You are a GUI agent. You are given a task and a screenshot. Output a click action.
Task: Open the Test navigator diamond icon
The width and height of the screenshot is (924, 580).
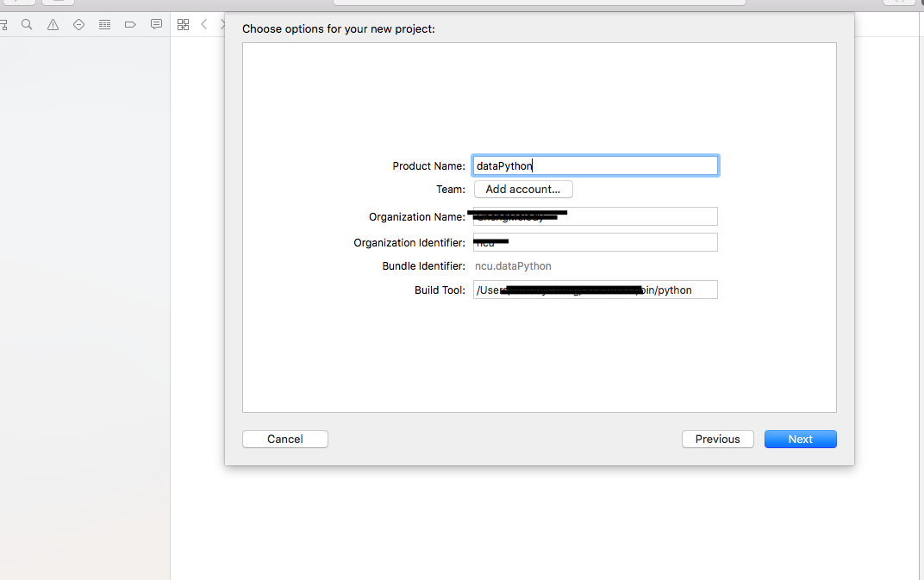(79, 25)
